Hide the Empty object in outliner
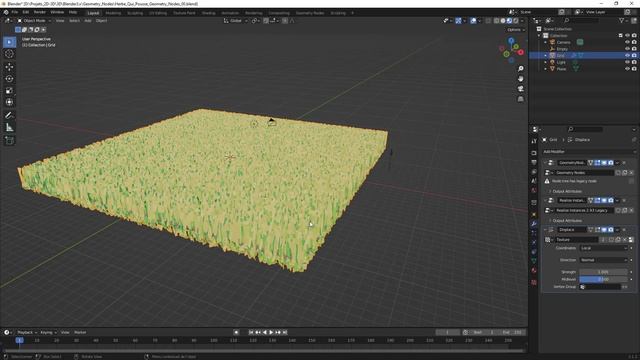The width and height of the screenshot is (640, 360). coord(627,49)
